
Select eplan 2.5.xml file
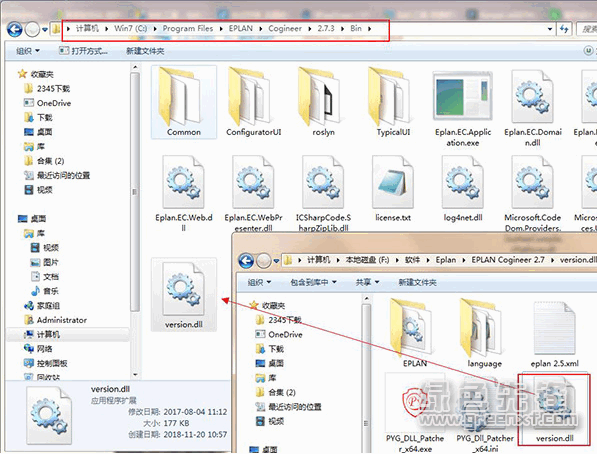pos(554,333)
